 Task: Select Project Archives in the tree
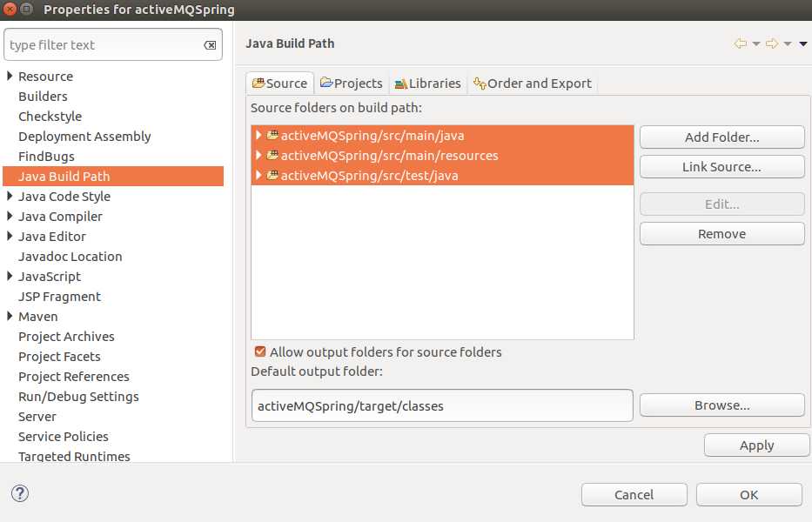coord(66,337)
